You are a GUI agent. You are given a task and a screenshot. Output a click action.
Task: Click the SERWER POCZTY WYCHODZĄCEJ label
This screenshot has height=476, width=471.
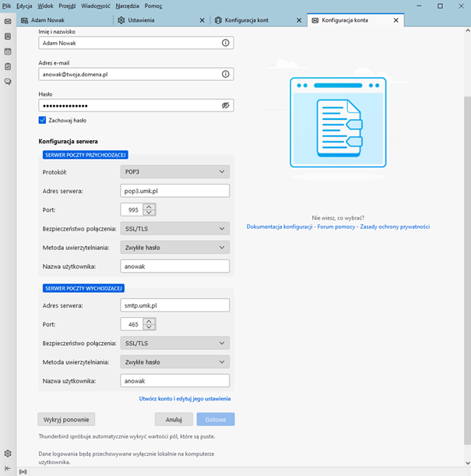(x=83, y=288)
